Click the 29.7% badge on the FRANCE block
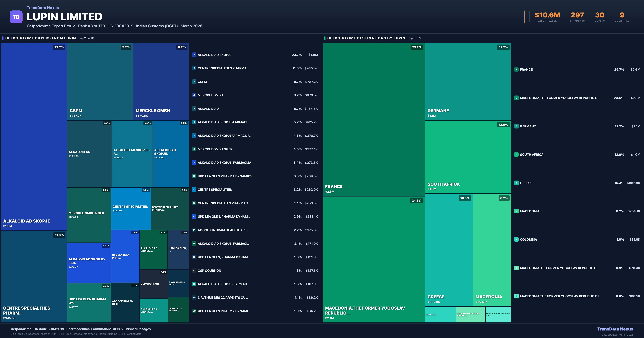 click(x=417, y=47)
